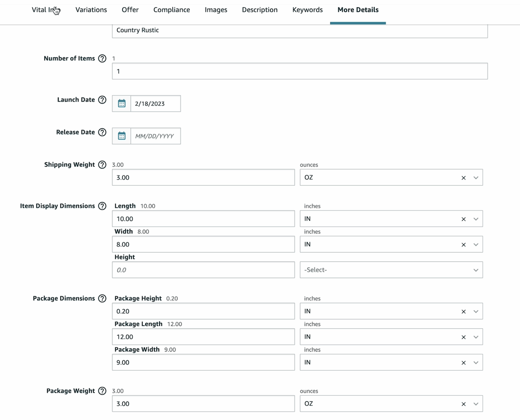Open the Images section
The height and width of the screenshot is (420, 520).
(216, 10)
